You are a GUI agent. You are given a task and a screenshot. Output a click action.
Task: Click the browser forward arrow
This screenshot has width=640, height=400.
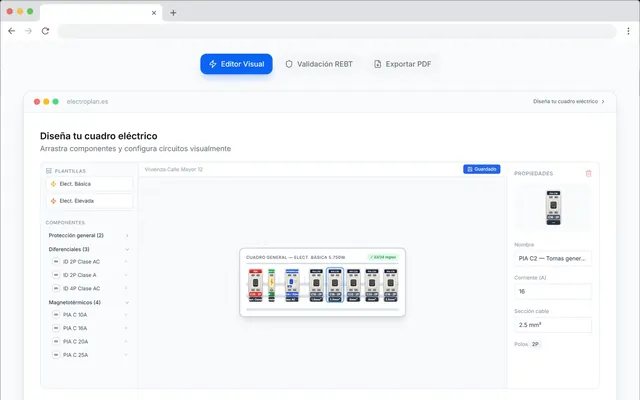28,31
